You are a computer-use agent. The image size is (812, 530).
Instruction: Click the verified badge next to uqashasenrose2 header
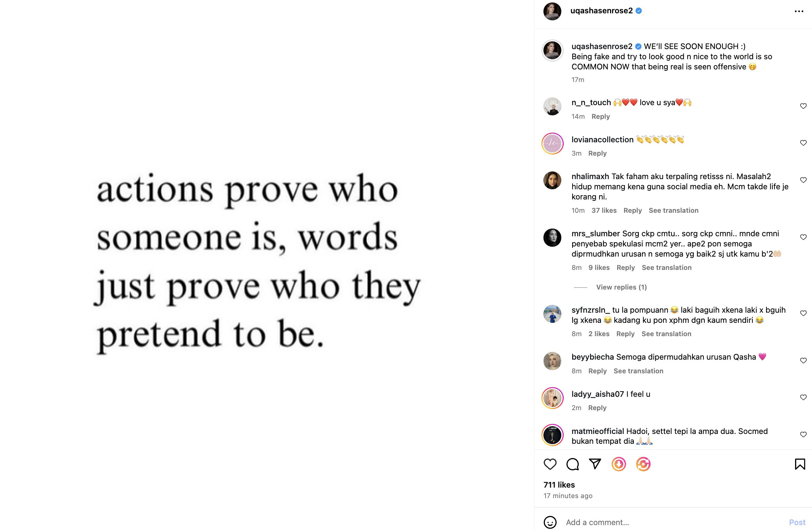pos(639,11)
